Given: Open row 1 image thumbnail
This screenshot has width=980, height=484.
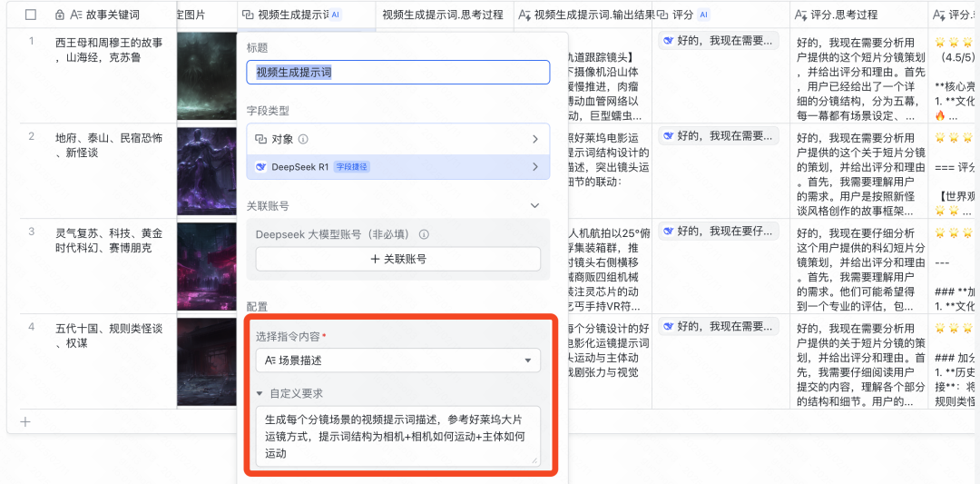Looking at the screenshot, I should (x=207, y=75).
